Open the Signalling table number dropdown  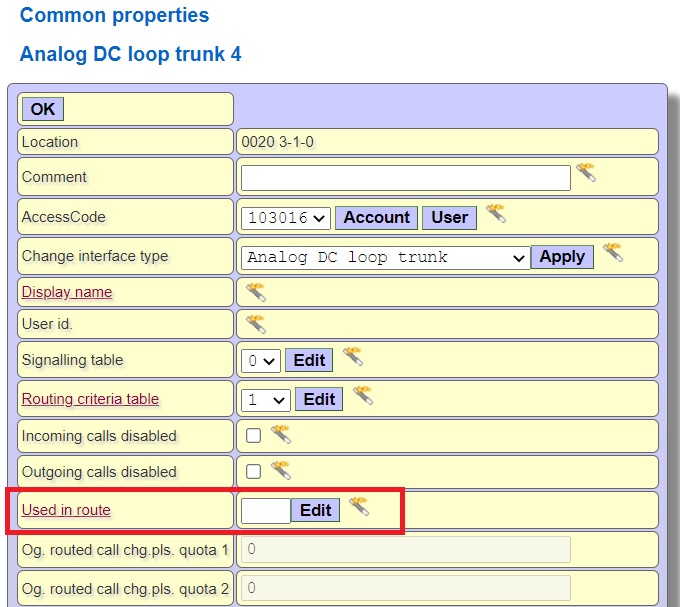click(x=261, y=360)
